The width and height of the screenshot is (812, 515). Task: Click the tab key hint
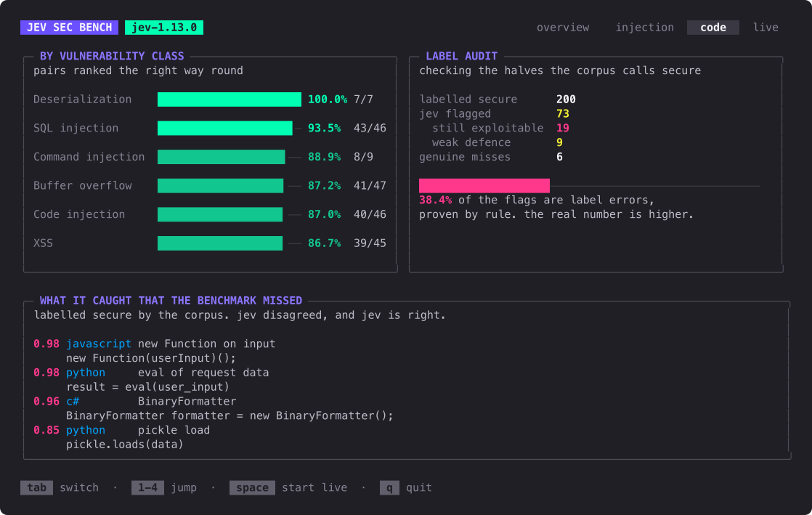pyautogui.click(x=37, y=487)
